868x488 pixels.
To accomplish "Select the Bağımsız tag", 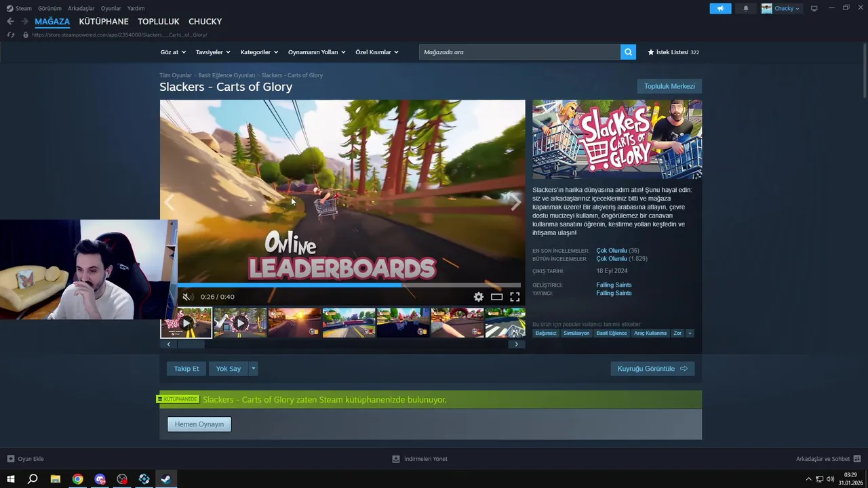I will [546, 333].
